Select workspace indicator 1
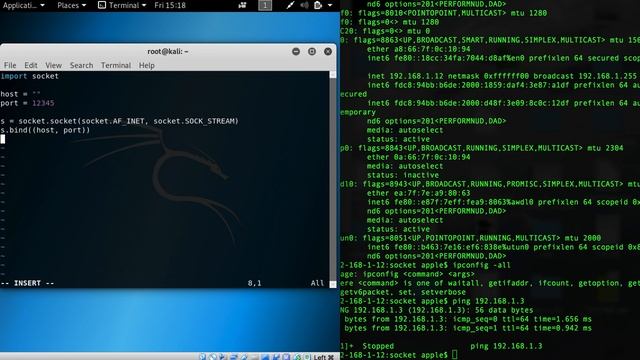The height and width of the screenshot is (360, 640). pyautogui.click(x=265, y=5)
